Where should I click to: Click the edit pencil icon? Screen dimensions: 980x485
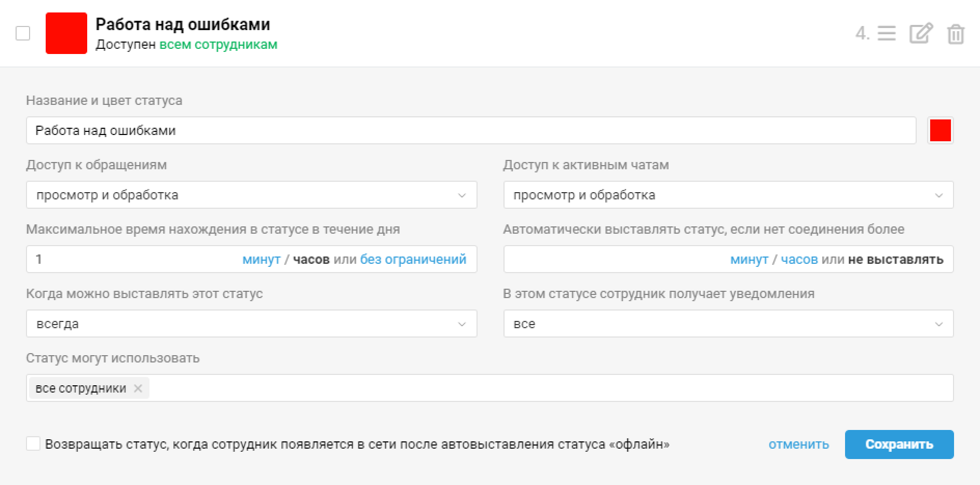(x=921, y=33)
